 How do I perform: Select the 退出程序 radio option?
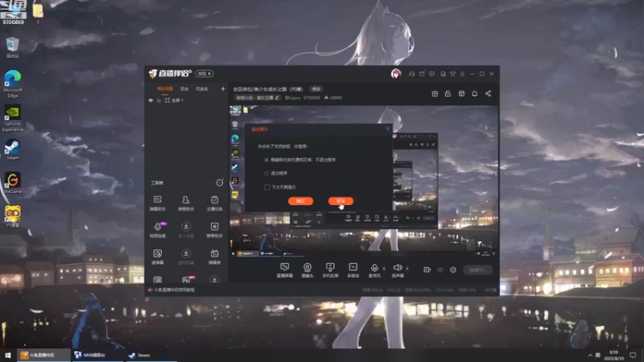[266, 173]
